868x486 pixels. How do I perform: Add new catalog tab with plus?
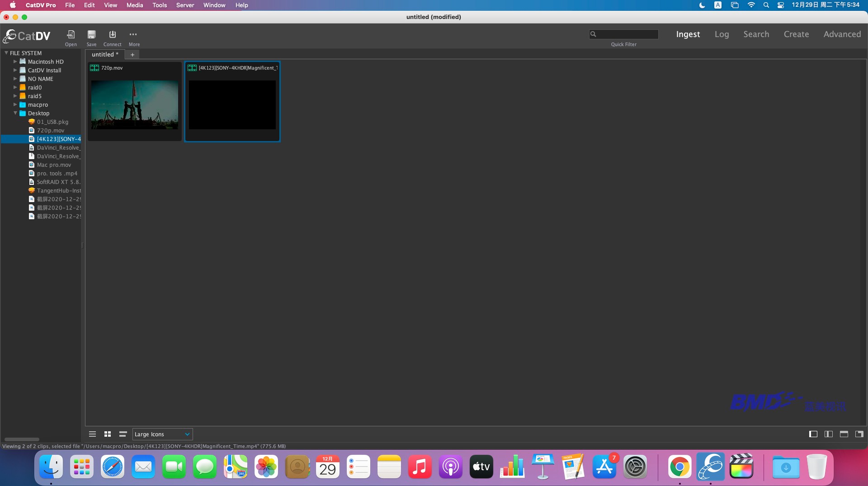[132, 55]
